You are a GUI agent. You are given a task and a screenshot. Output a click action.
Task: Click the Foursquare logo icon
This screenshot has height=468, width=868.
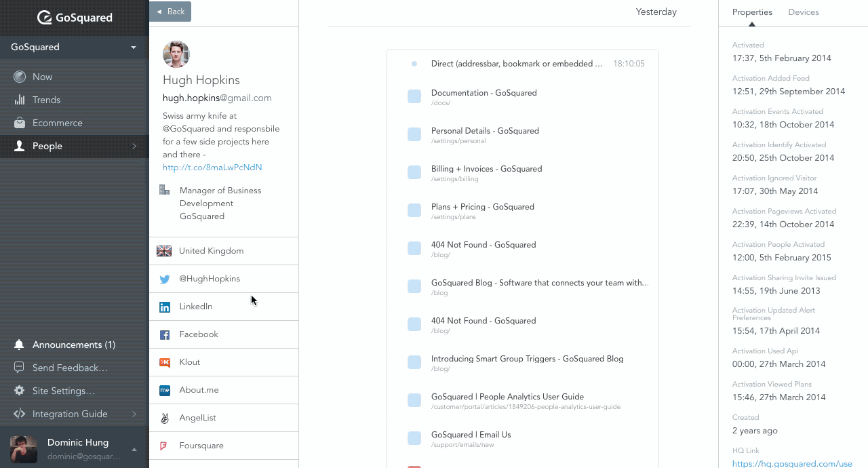coord(164,446)
